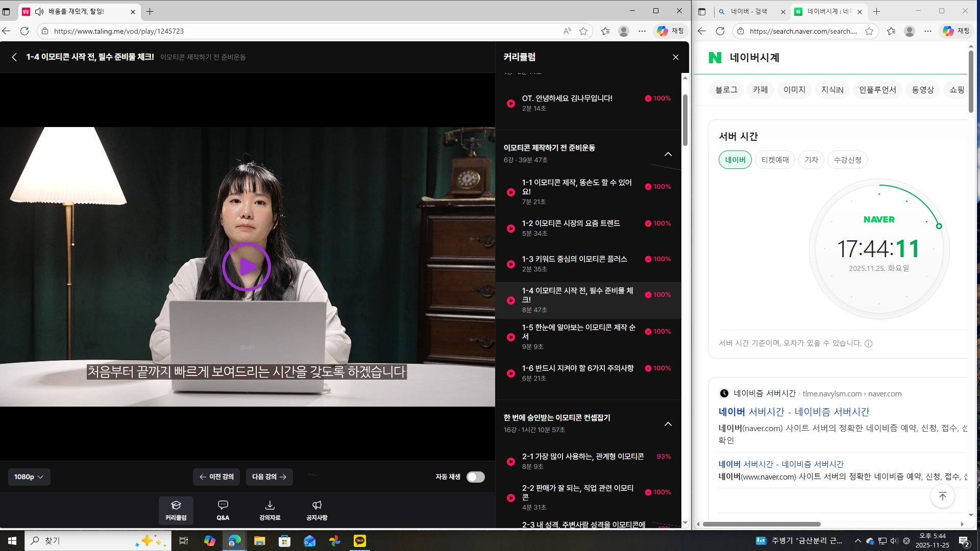Toggle the 자동 재생 switch
The image size is (980, 551).
pos(475,477)
